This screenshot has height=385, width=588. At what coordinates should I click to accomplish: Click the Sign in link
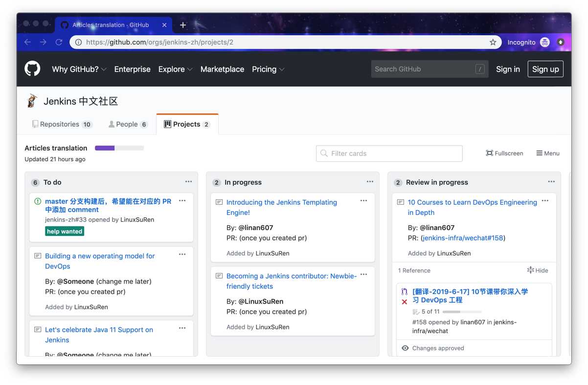(x=508, y=69)
